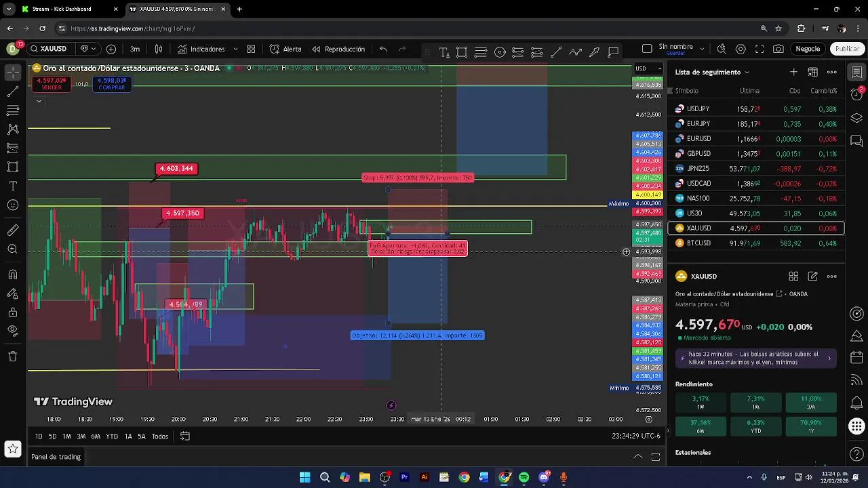The height and width of the screenshot is (488, 868).
Task: Open the advanced view table icon in watchlist
Action: coord(812,72)
